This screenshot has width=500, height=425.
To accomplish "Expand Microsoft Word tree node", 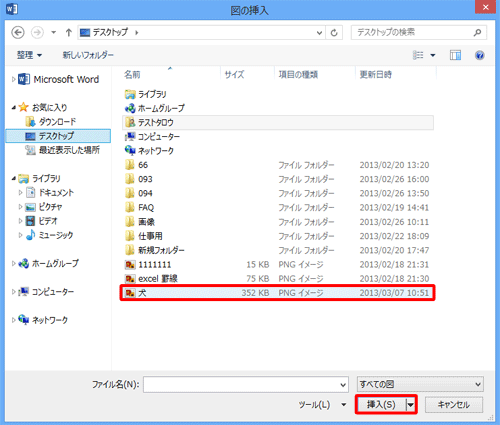I will (13, 79).
